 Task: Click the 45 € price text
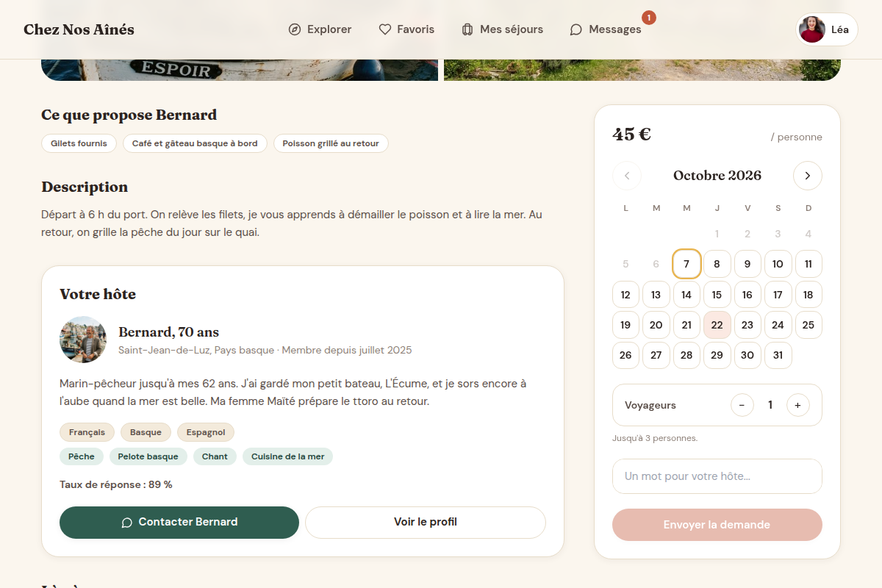click(x=631, y=135)
